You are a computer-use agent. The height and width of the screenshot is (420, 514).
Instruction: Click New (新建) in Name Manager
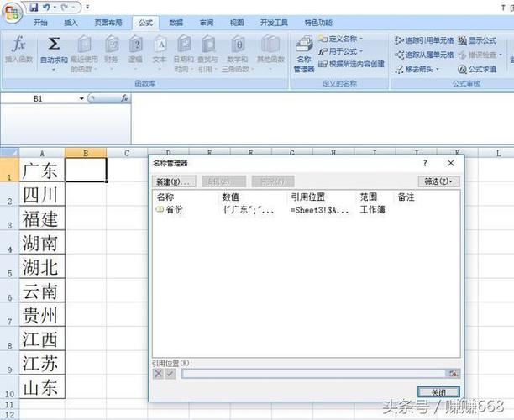[174, 181]
